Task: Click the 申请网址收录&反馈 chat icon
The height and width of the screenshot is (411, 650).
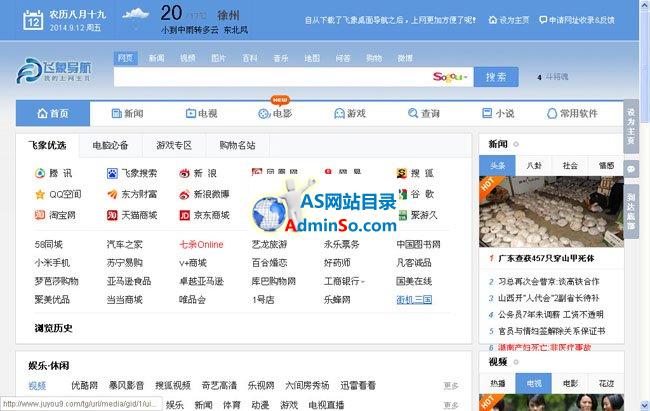Action: (x=543, y=19)
